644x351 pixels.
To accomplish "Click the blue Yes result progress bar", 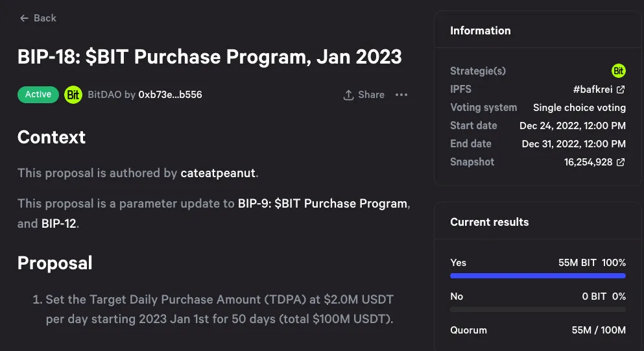I will 538,276.
